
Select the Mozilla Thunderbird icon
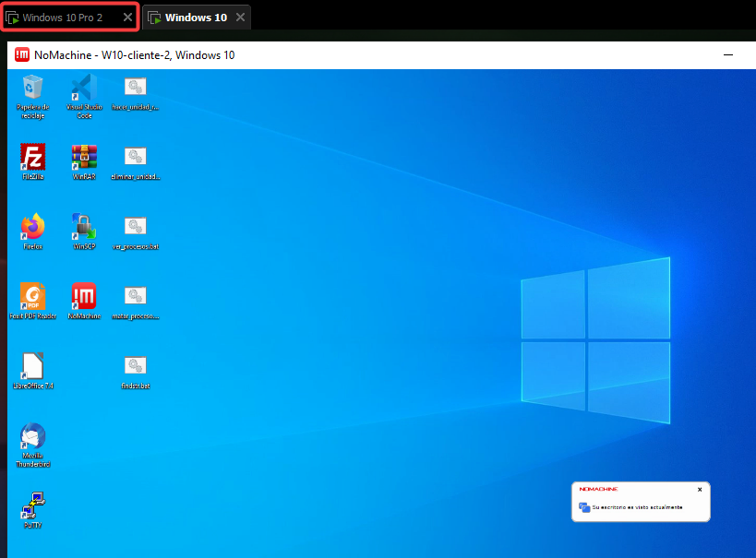pyautogui.click(x=33, y=437)
